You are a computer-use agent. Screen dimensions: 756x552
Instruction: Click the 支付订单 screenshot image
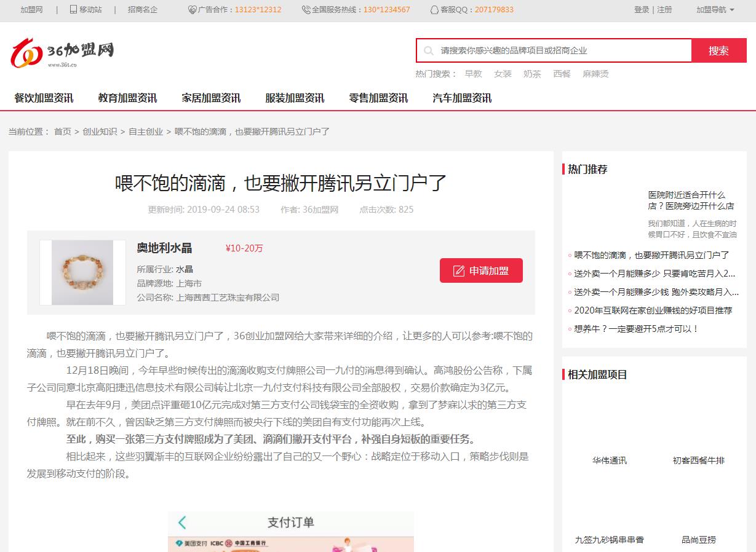[x=291, y=532]
